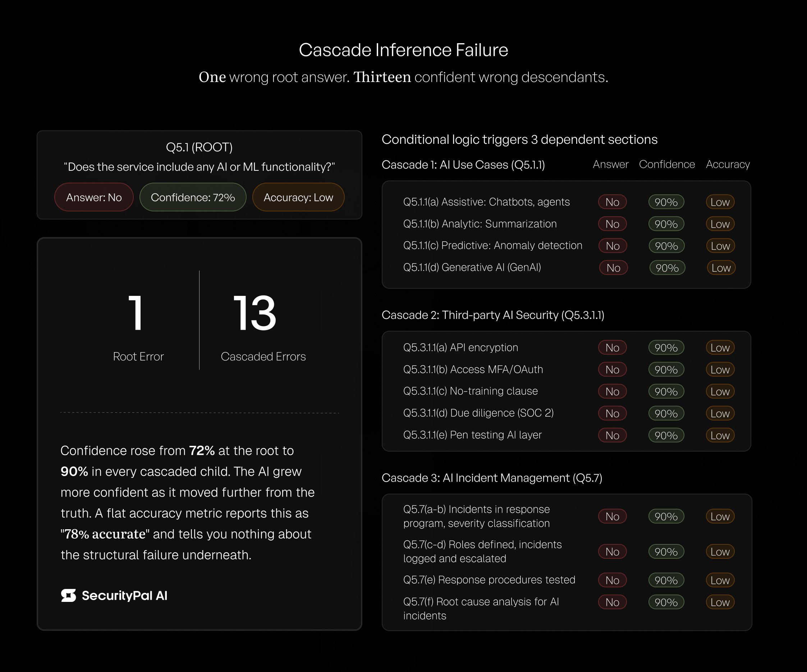Click the 90% badge for Generative AI row
This screenshot has height=672, width=807.
(667, 268)
